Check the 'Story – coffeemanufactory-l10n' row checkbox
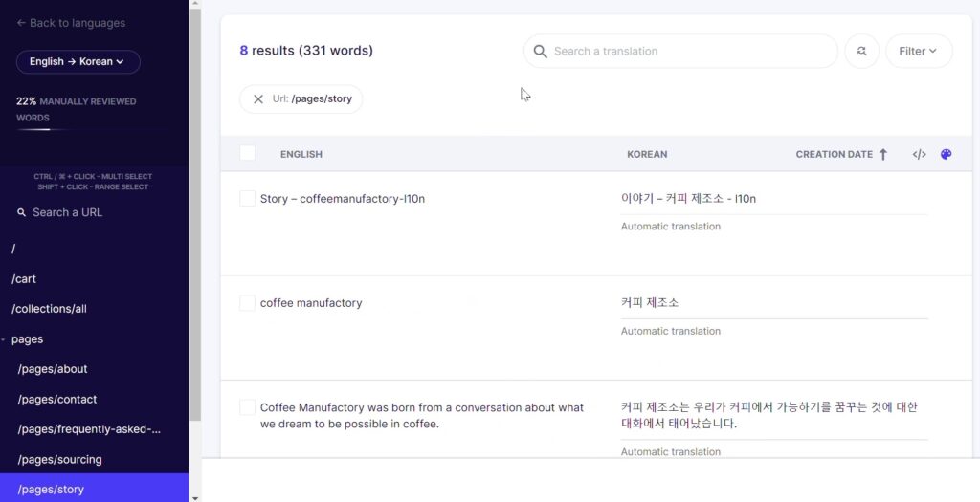This screenshot has height=502, width=980. [x=248, y=199]
